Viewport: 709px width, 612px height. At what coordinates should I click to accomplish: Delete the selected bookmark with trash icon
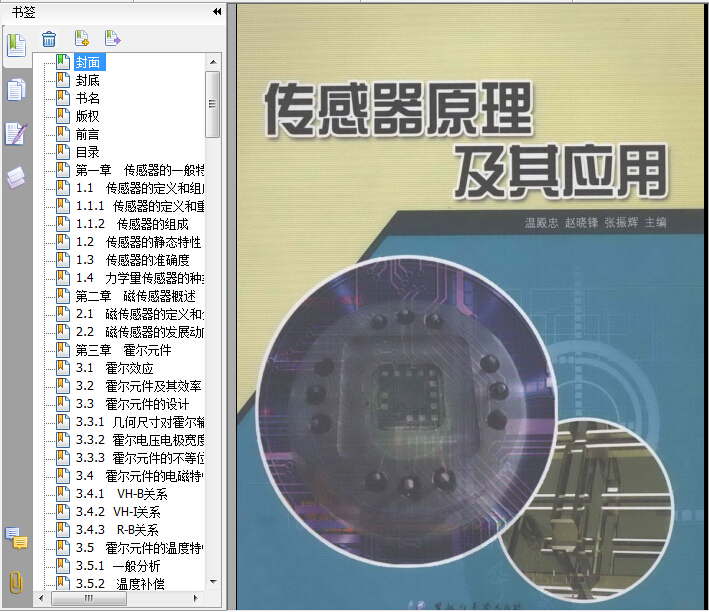pyautogui.click(x=49, y=40)
